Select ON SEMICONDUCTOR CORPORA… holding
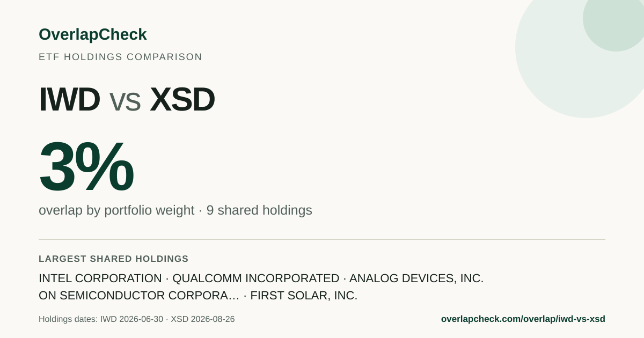Image resolution: width=644 pixels, height=338 pixels. tap(139, 296)
